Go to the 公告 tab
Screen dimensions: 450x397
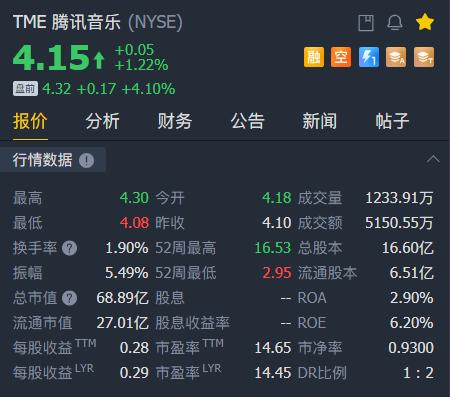tap(248, 121)
